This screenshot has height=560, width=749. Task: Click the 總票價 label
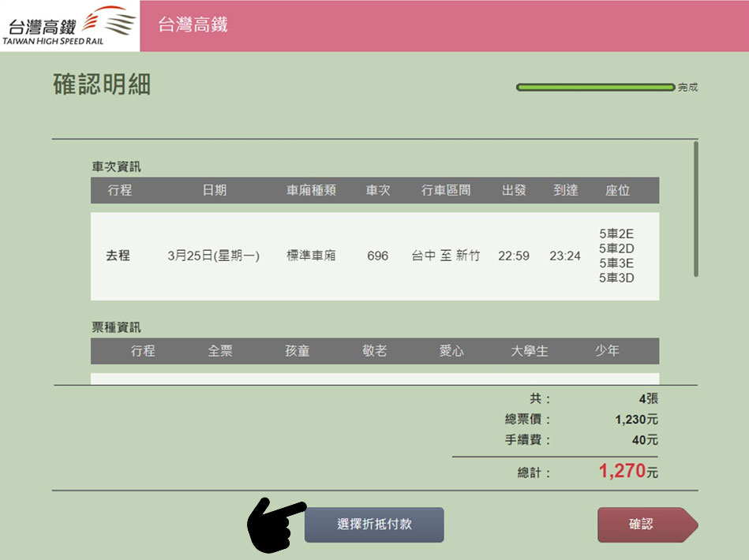click(x=527, y=420)
